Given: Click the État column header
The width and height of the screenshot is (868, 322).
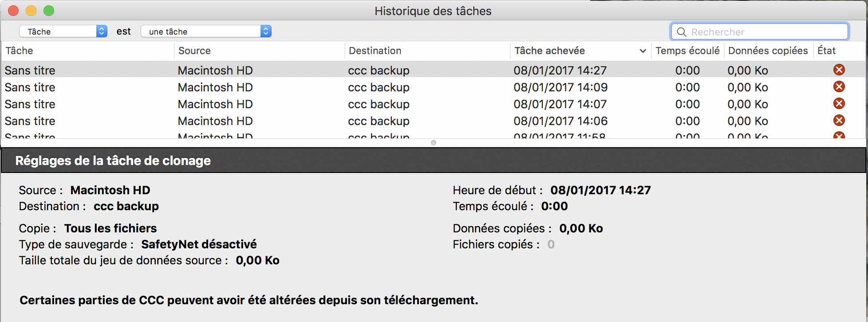Looking at the screenshot, I should (x=826, y=51).
